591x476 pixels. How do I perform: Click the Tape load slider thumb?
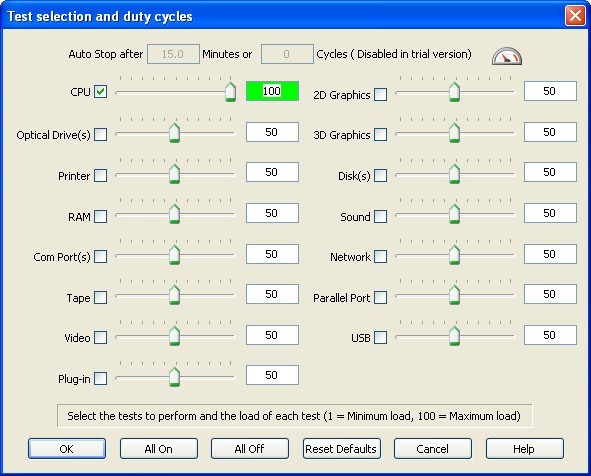pyautogui.click(x=174, y=295)
